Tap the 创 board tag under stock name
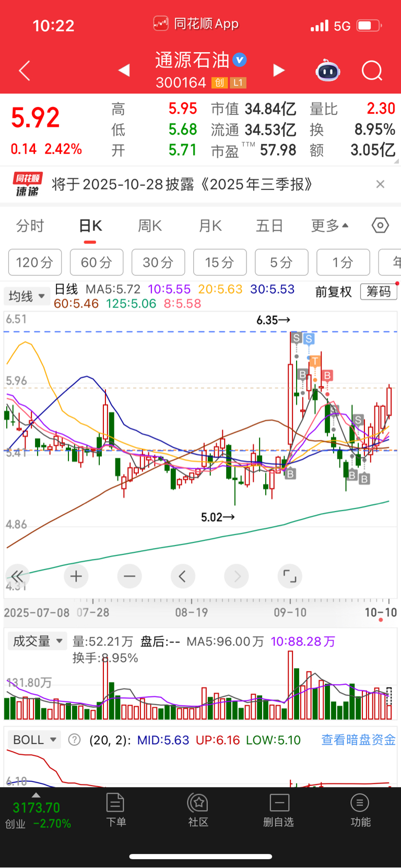 click(219, 82)
